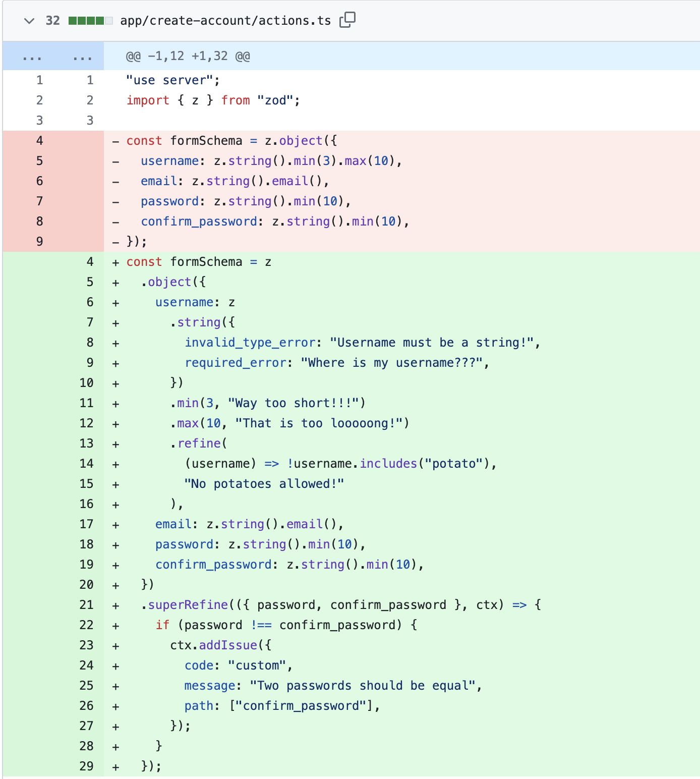Click the .refine( line
The width and height of the screenshot is (700, 779).
199,443
